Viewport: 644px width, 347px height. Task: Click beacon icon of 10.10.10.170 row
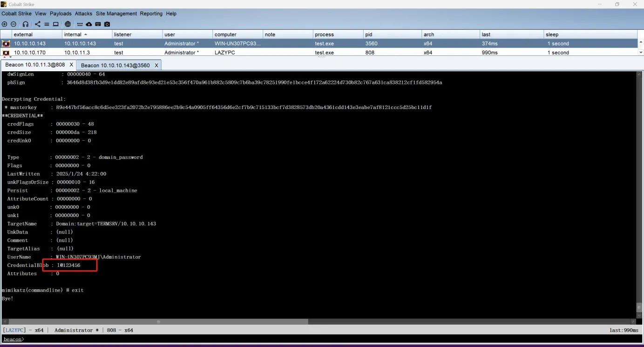(x=6, y=53)
